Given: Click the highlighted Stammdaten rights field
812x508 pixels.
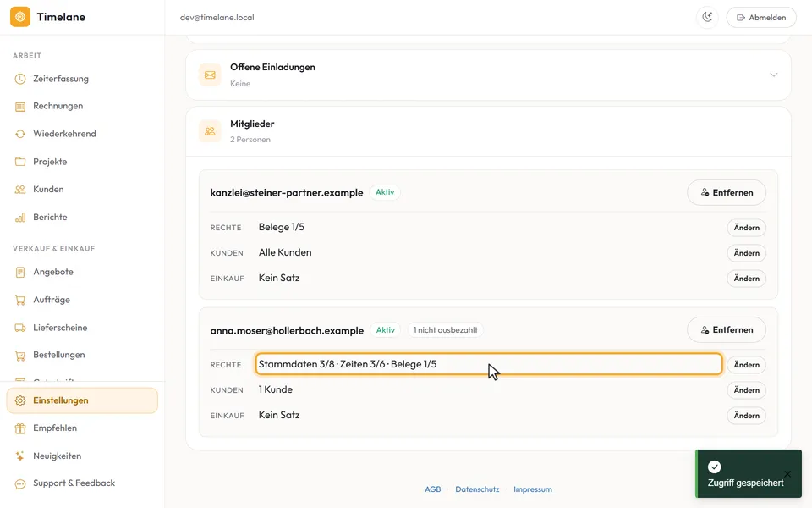Looking at the screenshot, I should 488,364.
